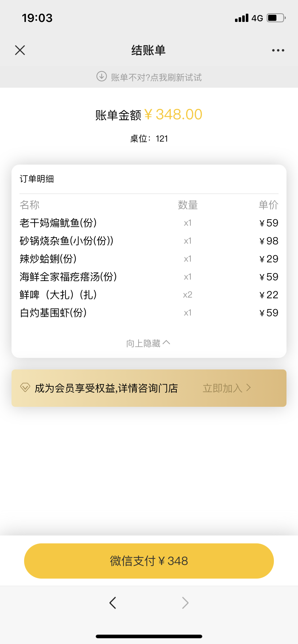Tap the 白灼基围虾(份) item

point(53,313)
